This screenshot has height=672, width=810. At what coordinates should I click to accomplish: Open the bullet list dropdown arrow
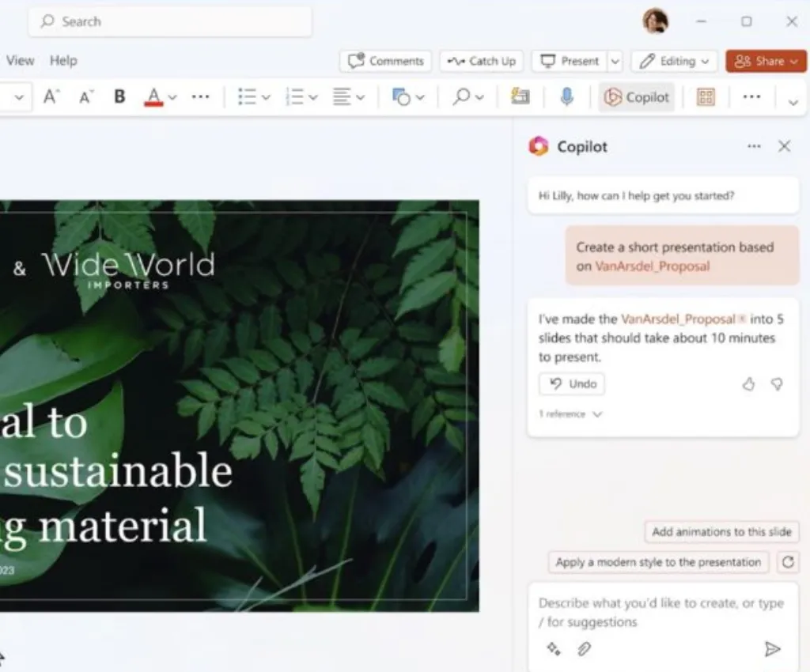(x=266, y=97)
